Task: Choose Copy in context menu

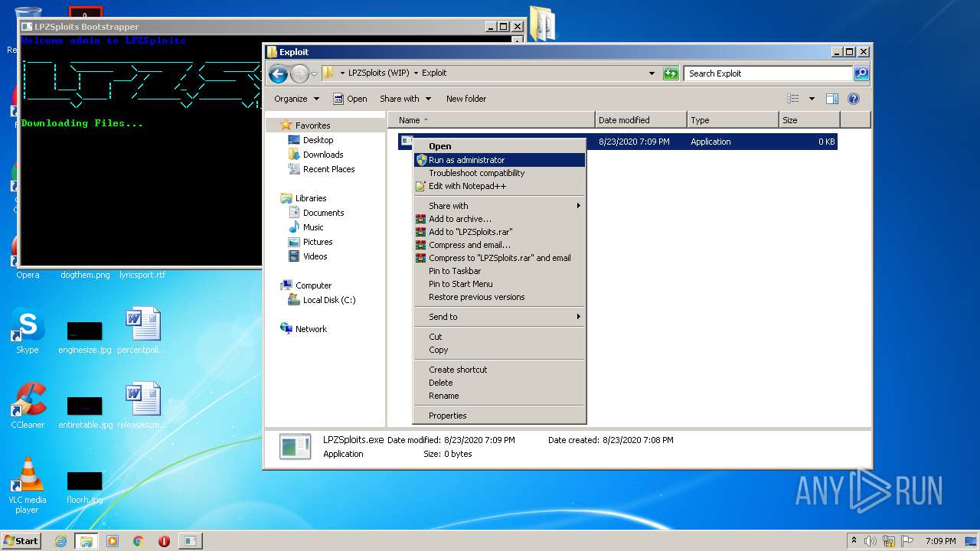Action: pyautogui.click(x=499, y=350)
